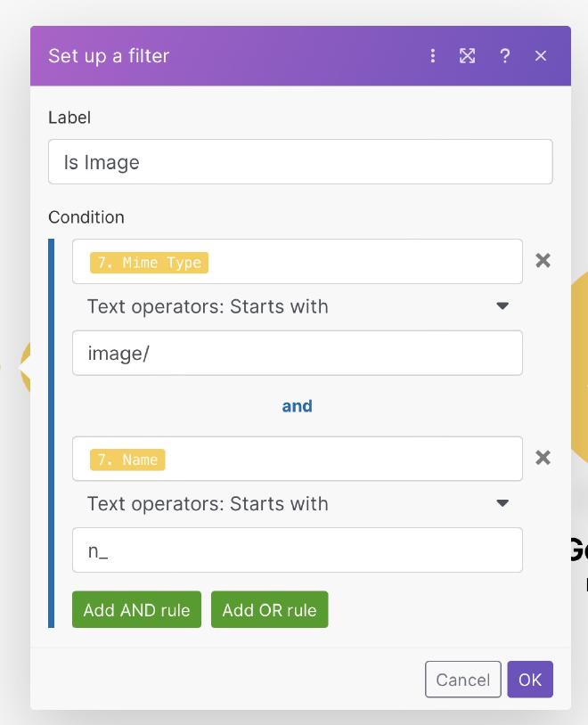Click the 'and' condition connector
Screen dimensions: 588x725
click(x=298, y=405)
